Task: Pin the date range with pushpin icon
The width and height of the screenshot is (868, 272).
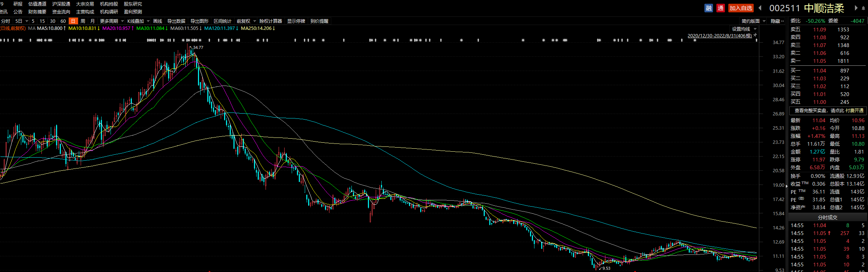Action: point(755,35)
